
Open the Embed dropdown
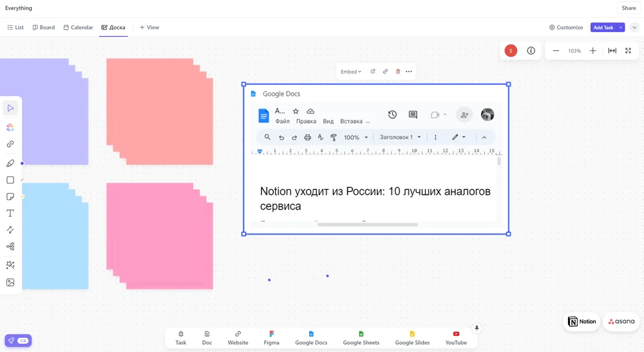coord(351,71)
